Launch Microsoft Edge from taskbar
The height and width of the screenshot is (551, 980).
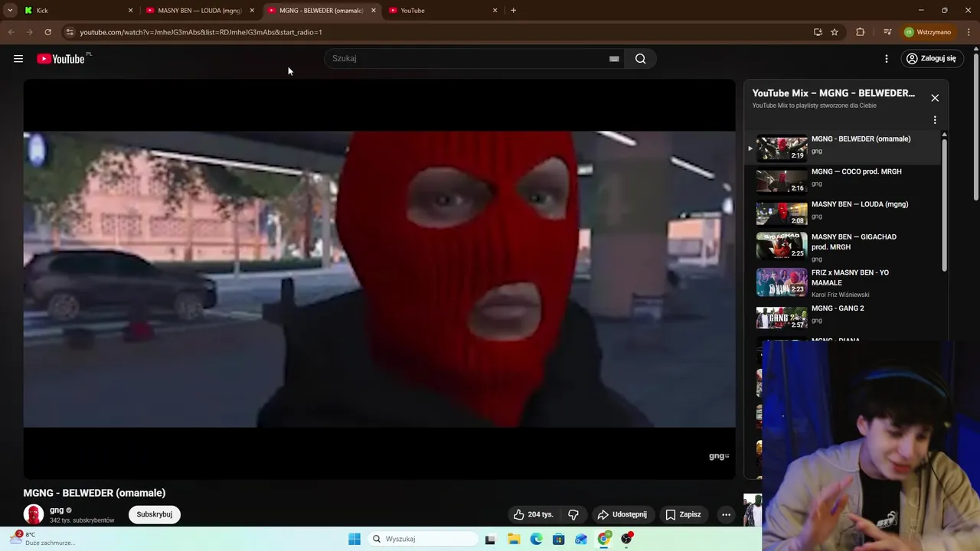pos(536,539)
